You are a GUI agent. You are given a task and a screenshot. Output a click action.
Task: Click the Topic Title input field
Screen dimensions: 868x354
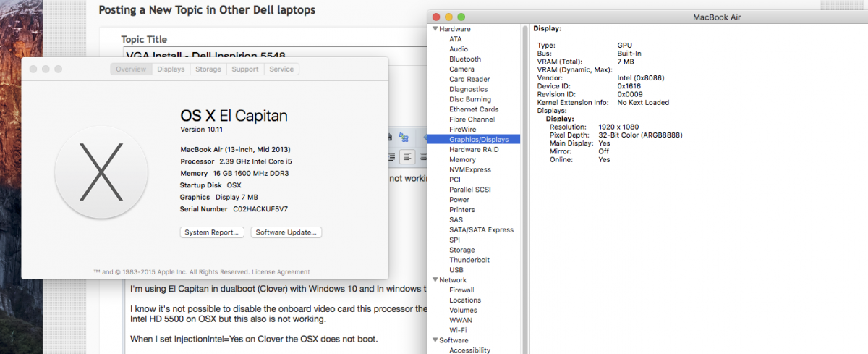[275, 55]
